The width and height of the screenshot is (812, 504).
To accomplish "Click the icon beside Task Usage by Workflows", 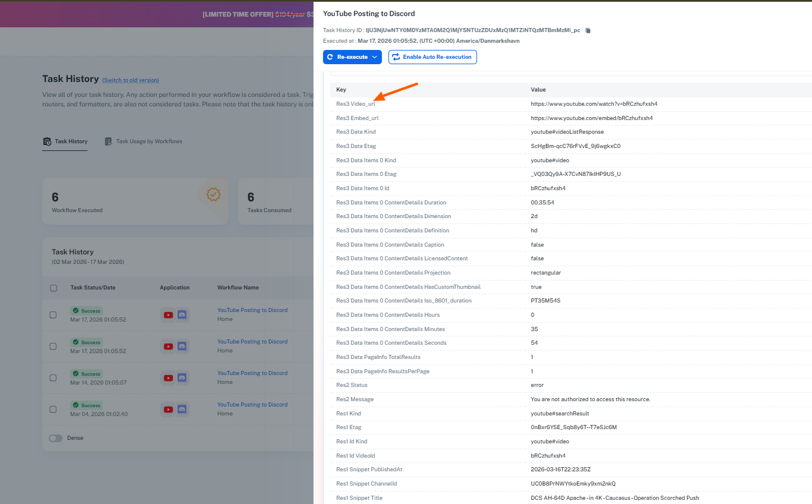I will pos(108,141).
